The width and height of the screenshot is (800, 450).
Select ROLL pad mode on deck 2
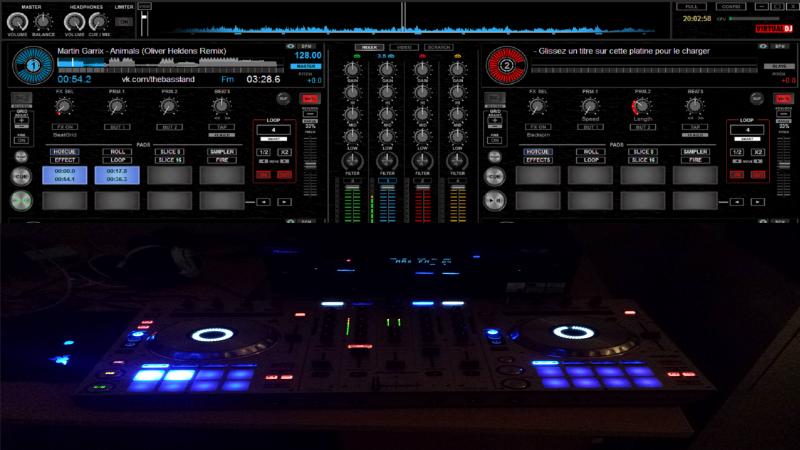(x=591, y=152)
